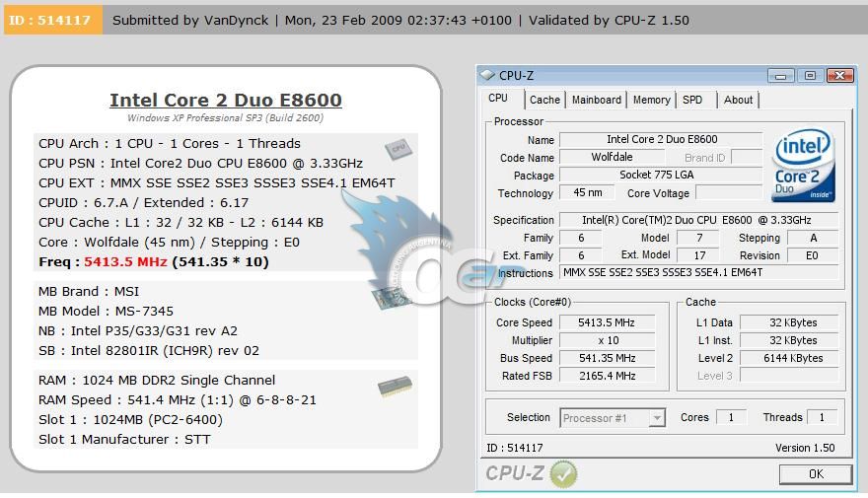Screen dimensions: 868x498
Task: Click the ID : 514117 orange badge
Action: (x=52, y=20)
